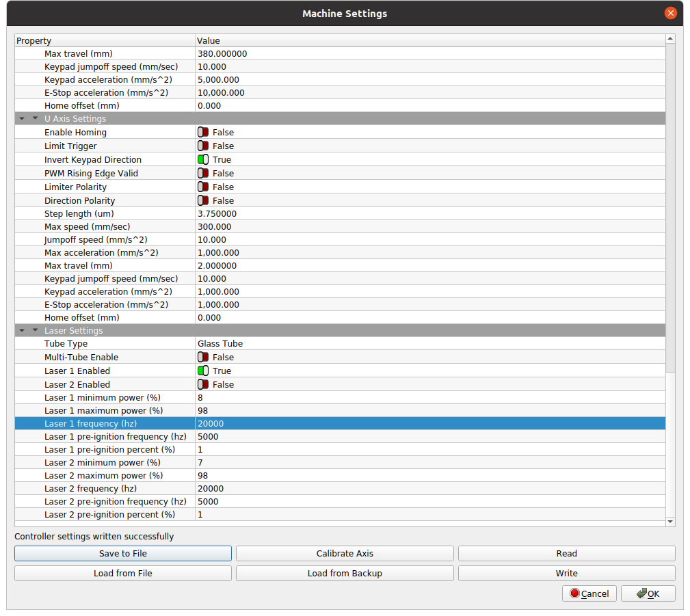Click Load from Backup
The width and height of the screenshot is (690, 616).
click(x=345, y=574)
